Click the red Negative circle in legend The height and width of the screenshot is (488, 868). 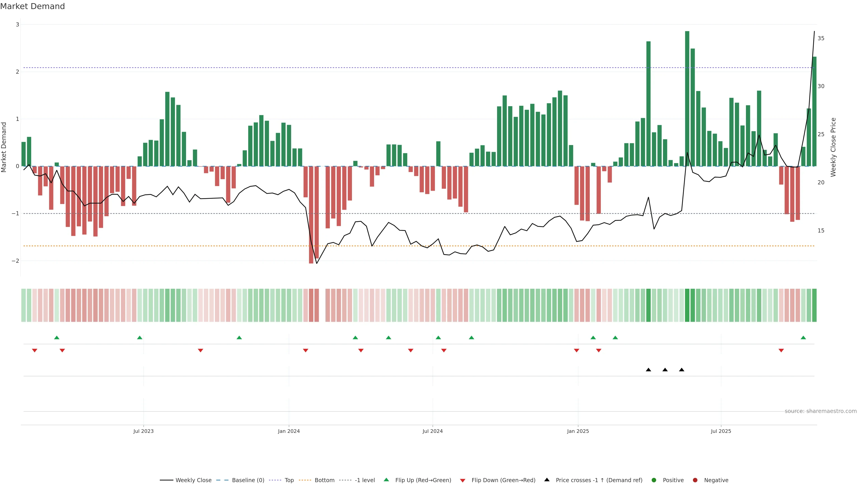(695, 480)
